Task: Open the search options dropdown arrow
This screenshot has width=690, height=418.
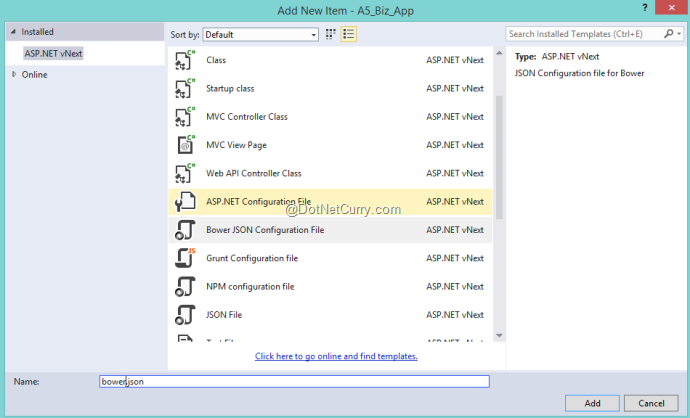Action: (679, 33)
